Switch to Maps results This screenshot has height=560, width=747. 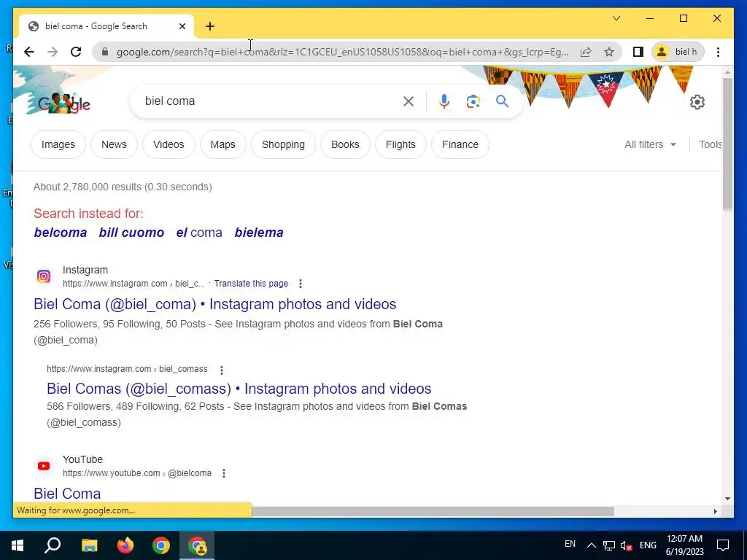[223, 144]
